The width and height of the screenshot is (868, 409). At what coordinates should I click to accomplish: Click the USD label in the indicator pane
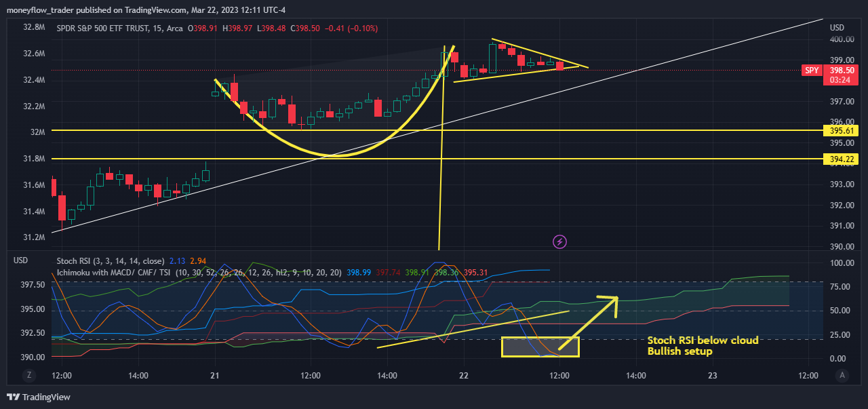click(20, 260)
